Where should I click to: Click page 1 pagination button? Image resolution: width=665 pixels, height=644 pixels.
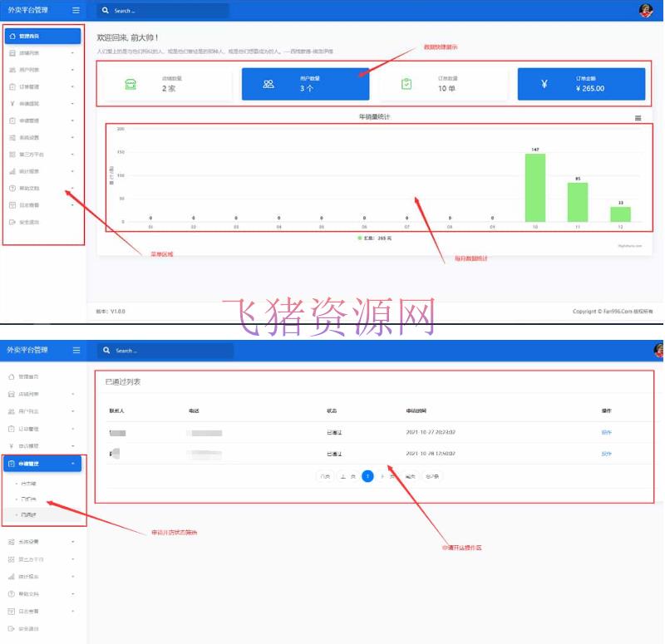(x=367, y=476)
